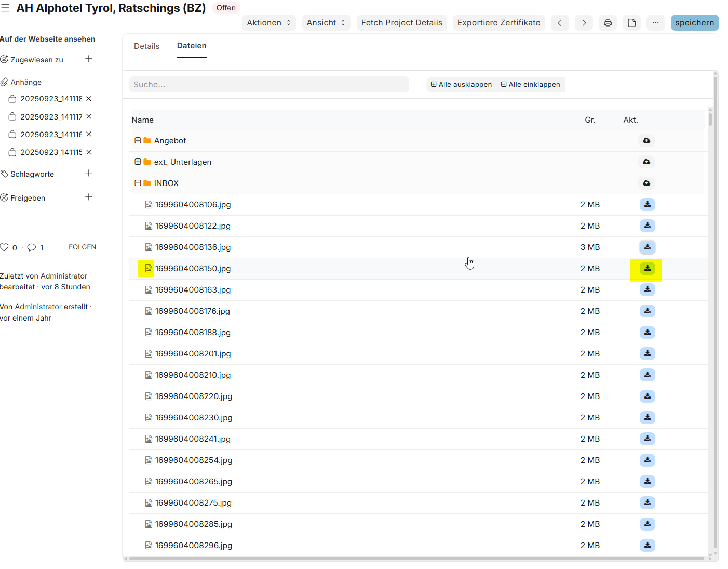Viewport: 728px width, 569px height.
Task: Download file 1699604008106.jpg
Action: (647, 205)
